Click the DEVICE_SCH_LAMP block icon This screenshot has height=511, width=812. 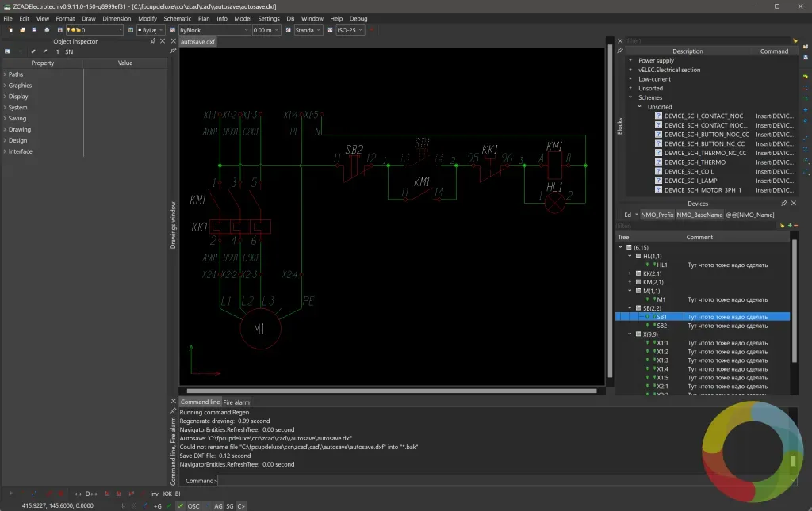click(658, 181)
